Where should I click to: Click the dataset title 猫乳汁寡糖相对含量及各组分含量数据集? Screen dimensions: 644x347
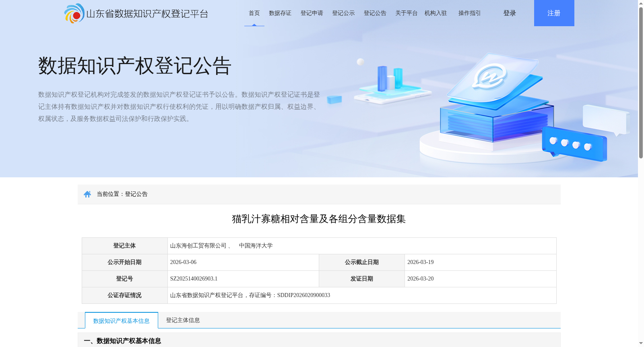pos(319,219)
